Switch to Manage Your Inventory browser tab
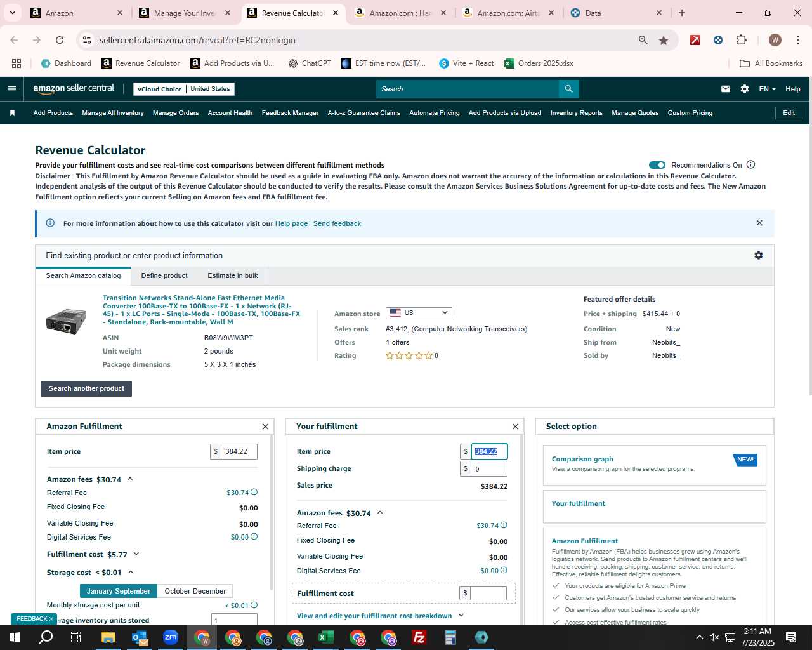The image size is (812, 650). pyautogui.click(x=185, y=13)
